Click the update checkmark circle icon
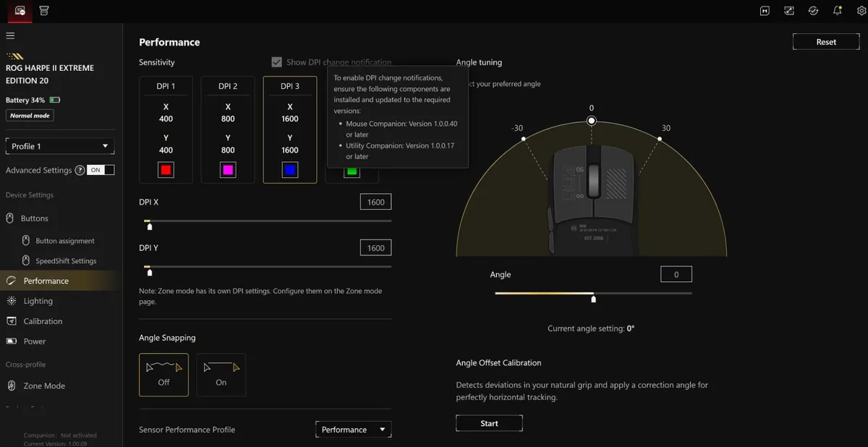The height and width of the screenshot is (447, 868). point(813,11)
